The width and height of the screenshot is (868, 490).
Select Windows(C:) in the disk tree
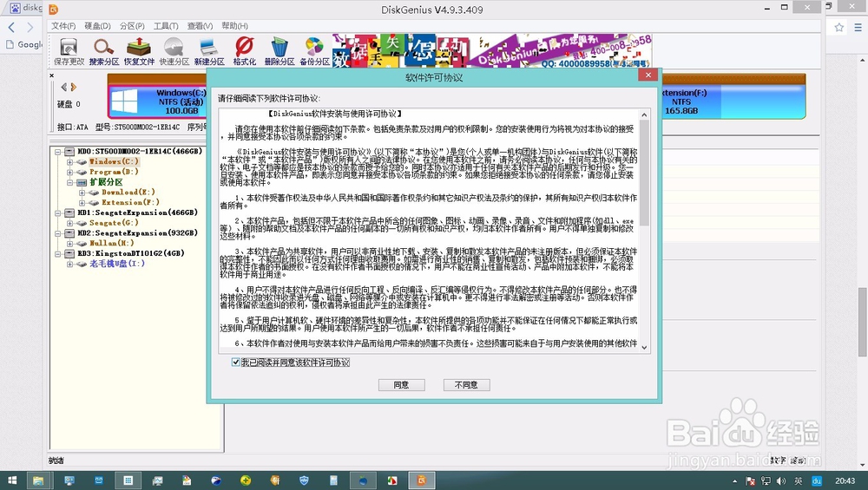[114, 161]
